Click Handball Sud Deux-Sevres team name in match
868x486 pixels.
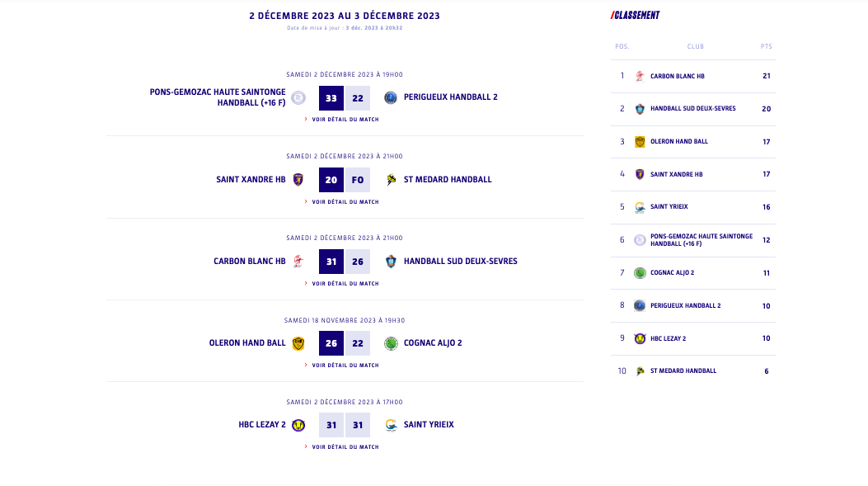(460, 262)
